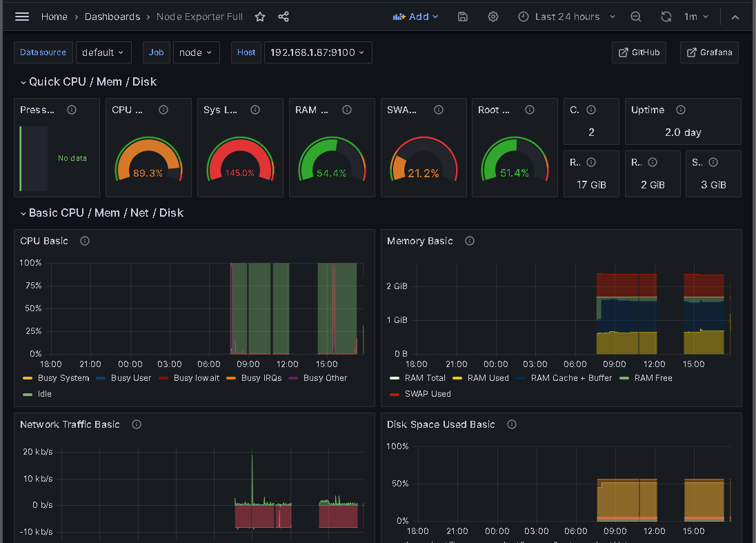The image size is (756, 543).
Task: Share the dashboard via share icon
Action: point(283,17)
